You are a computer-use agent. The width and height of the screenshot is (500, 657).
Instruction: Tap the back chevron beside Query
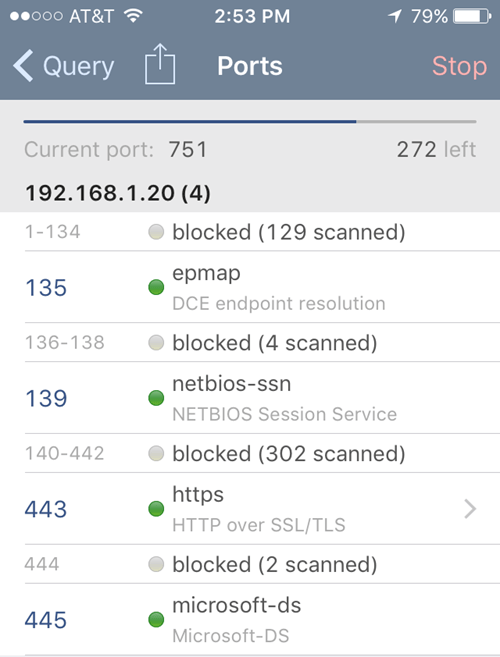click(x=23, y=65)
